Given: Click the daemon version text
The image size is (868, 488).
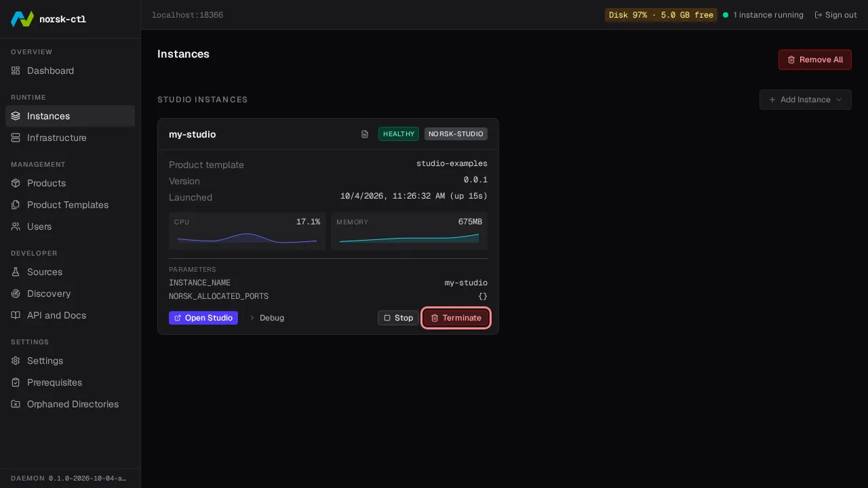Looking at the screenshot, I should coord(87,479).
